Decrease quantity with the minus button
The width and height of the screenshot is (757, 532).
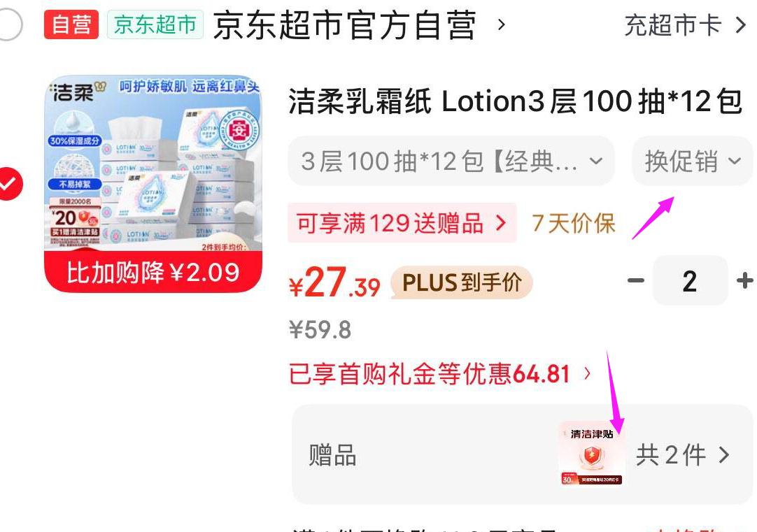point(636,280)
